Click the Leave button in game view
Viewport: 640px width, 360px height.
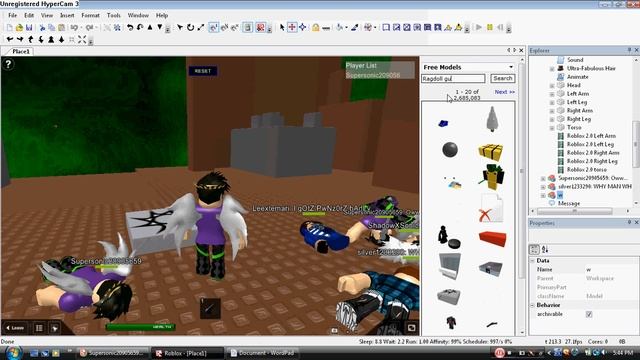click(x=16, y=328)
